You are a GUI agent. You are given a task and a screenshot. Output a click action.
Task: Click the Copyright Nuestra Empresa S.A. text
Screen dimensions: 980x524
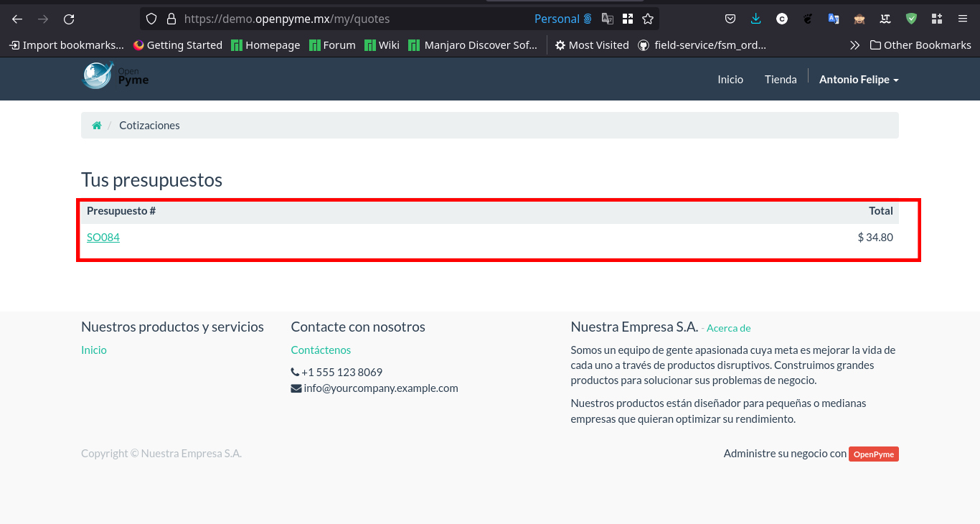coord(161,454)
